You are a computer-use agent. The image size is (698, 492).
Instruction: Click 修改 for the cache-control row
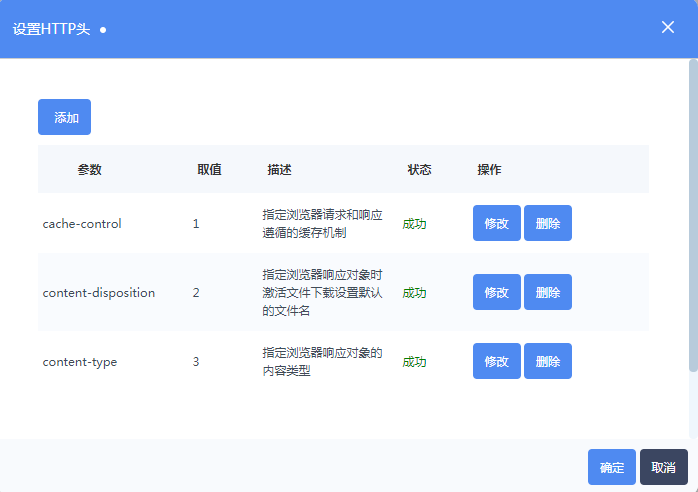click(x=496, y=223)
